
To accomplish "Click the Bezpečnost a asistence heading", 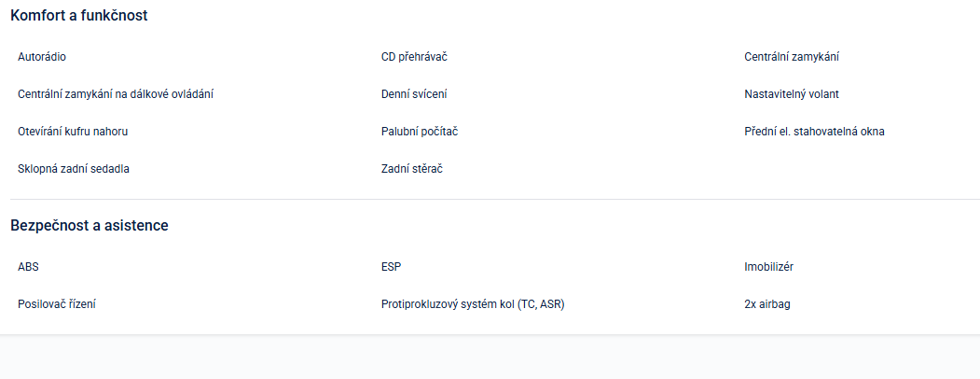I will point(90,226).
